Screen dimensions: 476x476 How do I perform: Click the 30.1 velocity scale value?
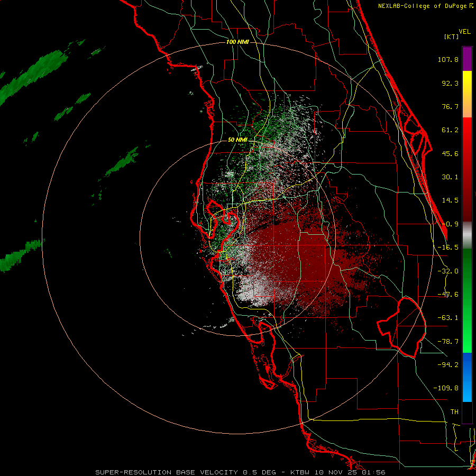(x=450, y=177)
